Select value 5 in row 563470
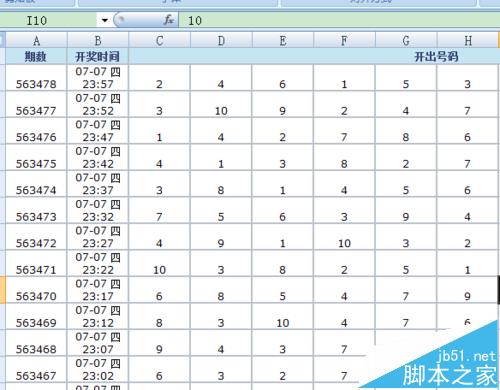The width and height of the screenshot is (500, 390). coord(283,290)
